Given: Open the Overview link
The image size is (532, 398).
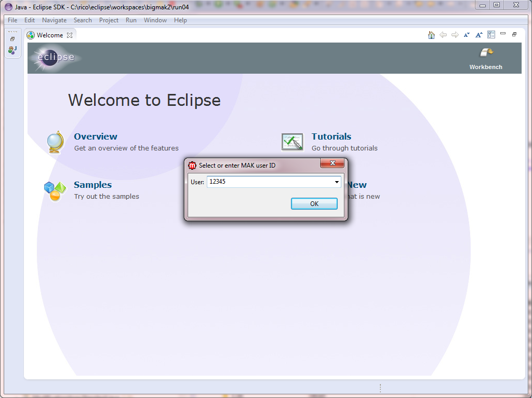Looking at the screenshot, I should point(96,136).
